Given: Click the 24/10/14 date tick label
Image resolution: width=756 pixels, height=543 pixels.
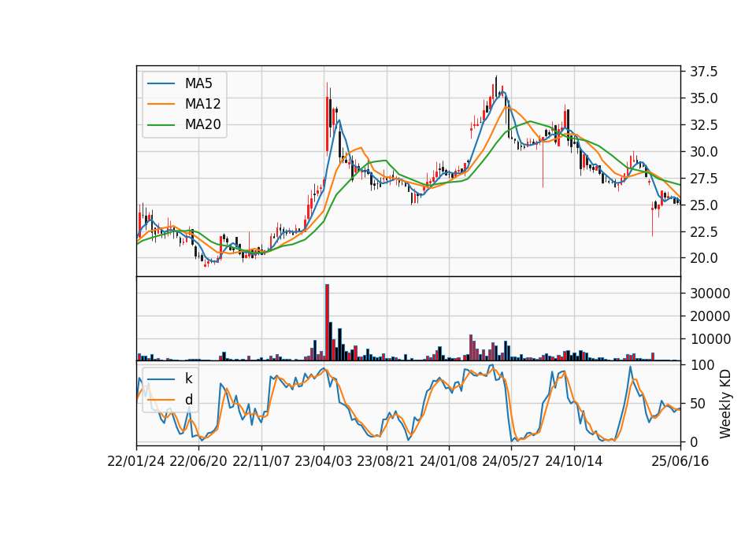Looking at the screenshot, I should point(574,461).
